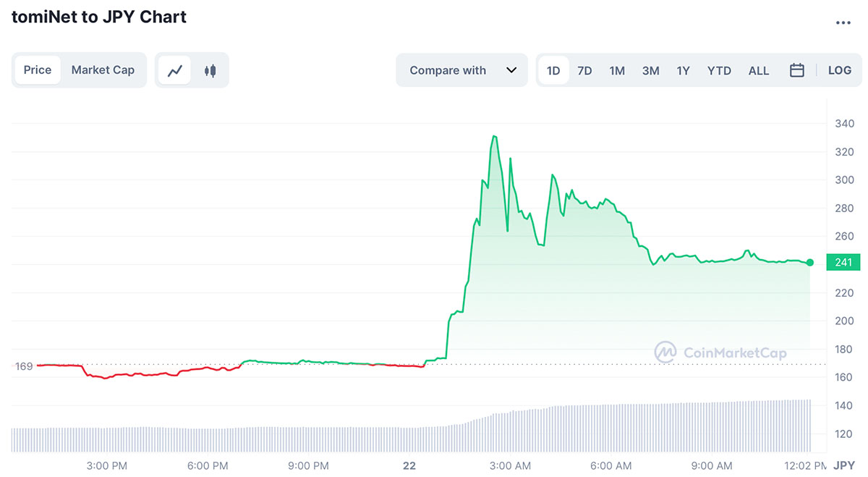
Task: Select the 7D time range
Action: coord(584,70)
